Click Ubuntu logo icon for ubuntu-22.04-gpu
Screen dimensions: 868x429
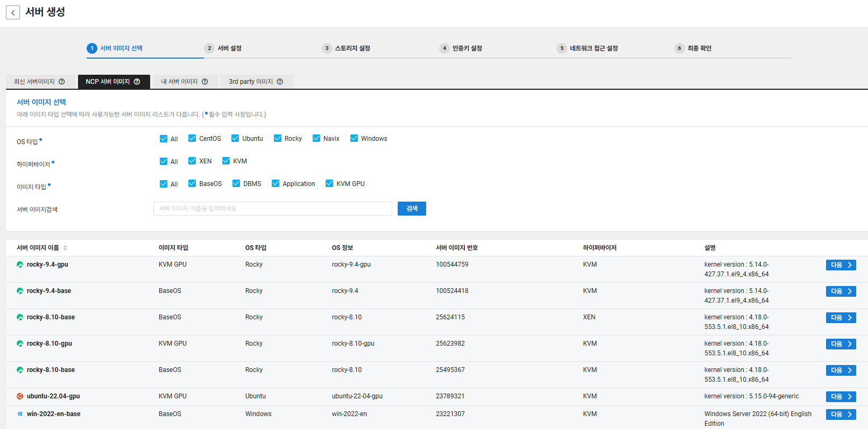click(x=20, y=396)
